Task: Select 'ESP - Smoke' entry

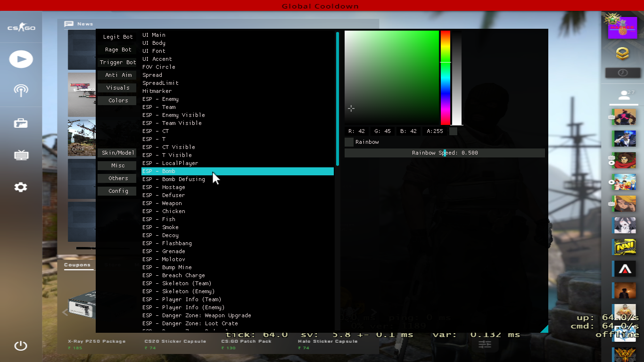Action: (238, 227)
